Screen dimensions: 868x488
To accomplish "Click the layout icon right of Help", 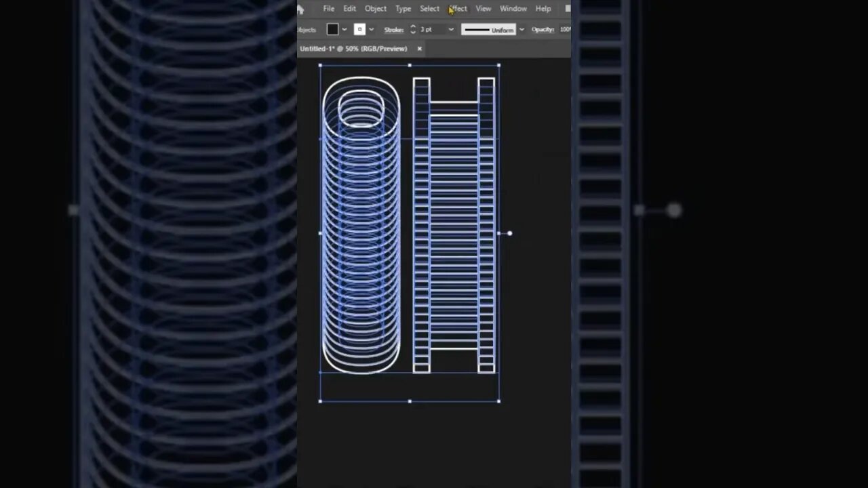I will click(x=567, y=9).
